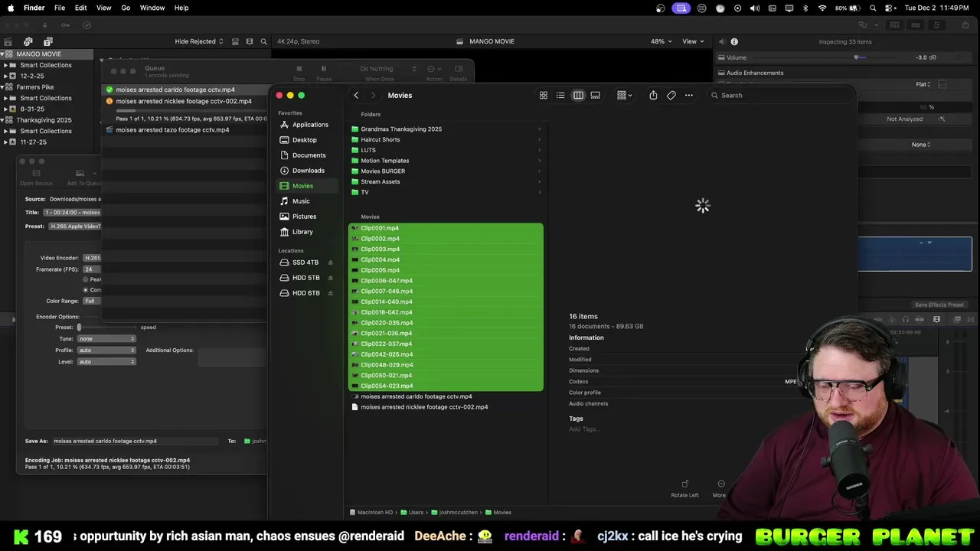Image resolution: width=980 pixels, height=551 pixels.
Task: Adjust the Volume slider in inspector
Action: tap(857, 57)
